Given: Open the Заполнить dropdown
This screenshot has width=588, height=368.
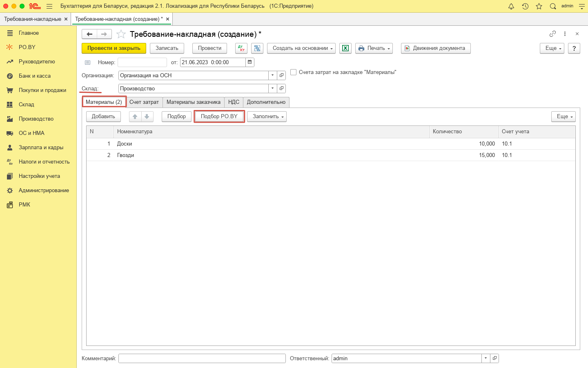Looking at the screenshot, I should tap(267, 117).
